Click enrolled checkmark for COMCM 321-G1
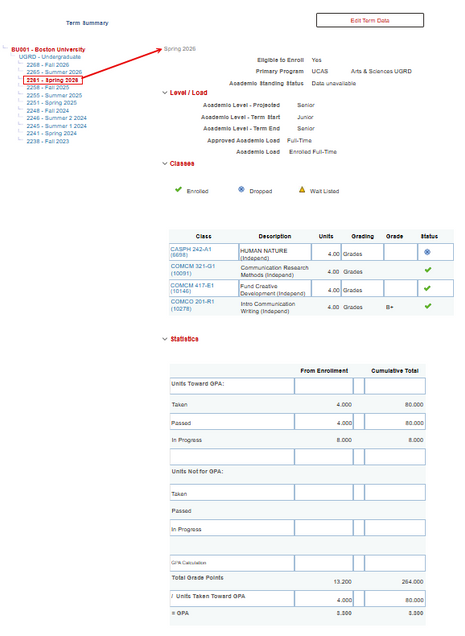This screenshot has width=465, height=636. point(428,270)
